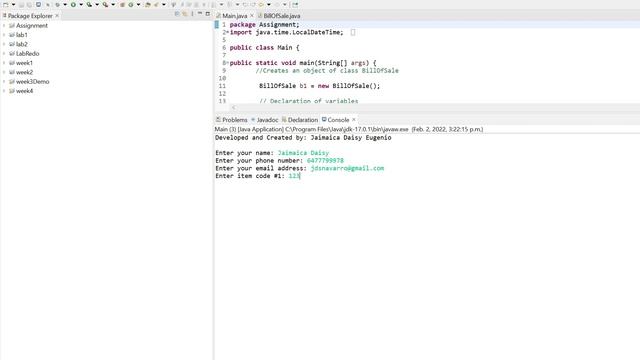Click 'public class Main {' code line

click(264, 47)
